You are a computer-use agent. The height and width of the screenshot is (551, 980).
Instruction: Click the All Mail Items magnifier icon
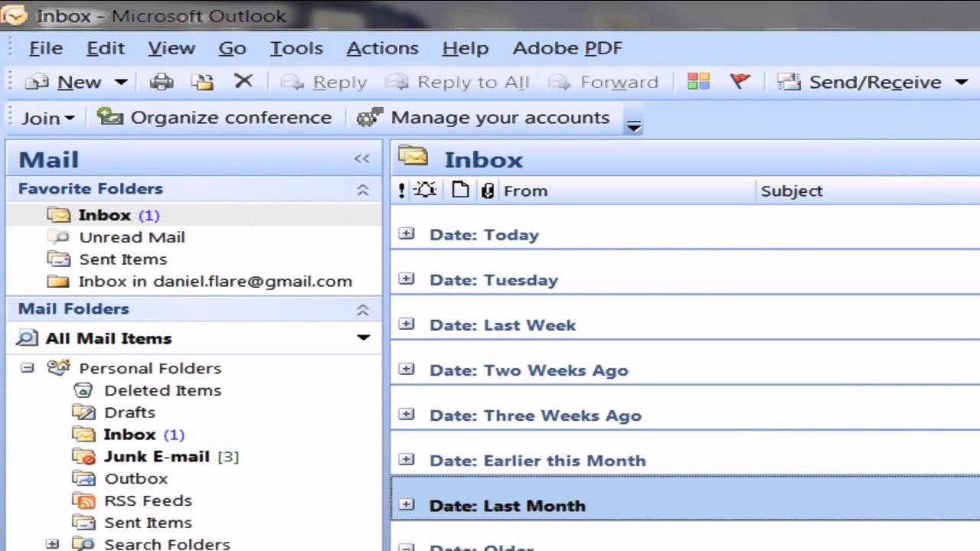coord(27,338)
